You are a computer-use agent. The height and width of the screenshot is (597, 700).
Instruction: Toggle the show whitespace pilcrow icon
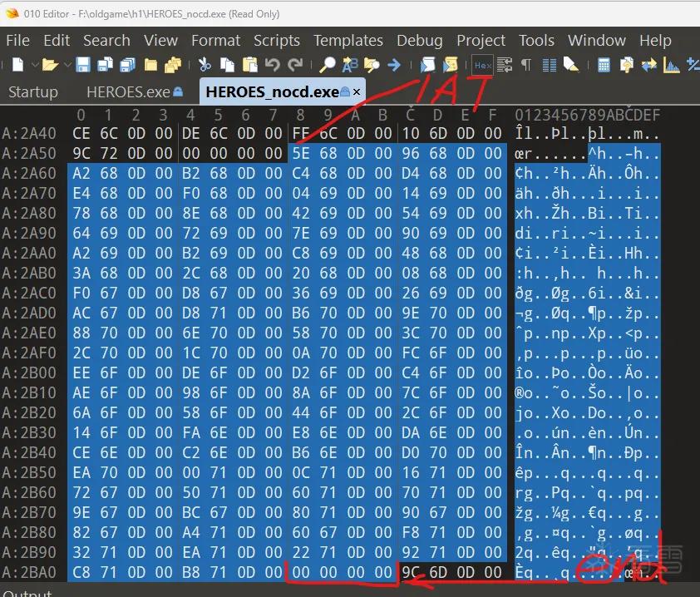(x=527, y=65)
